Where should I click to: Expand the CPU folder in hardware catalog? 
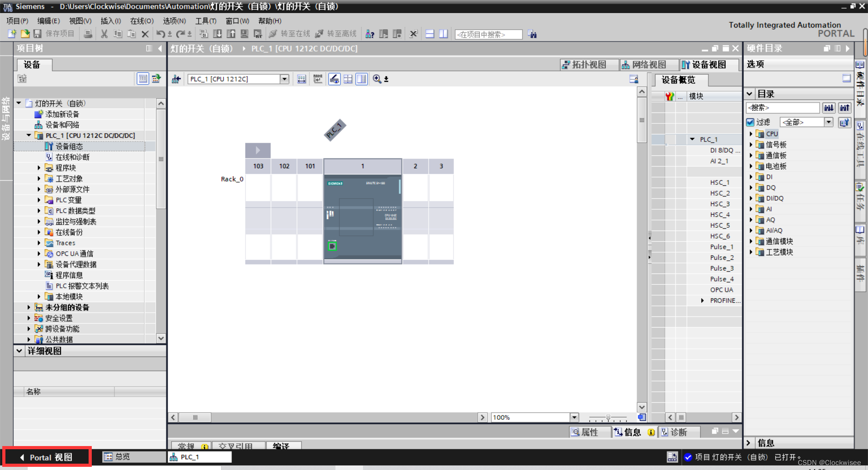[751, 134]
